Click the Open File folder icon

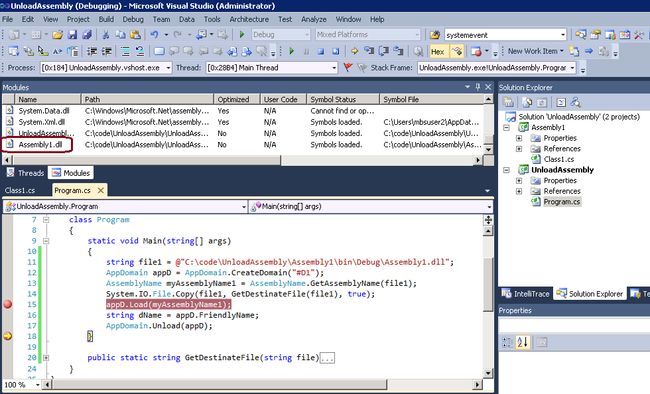(57, 35)
